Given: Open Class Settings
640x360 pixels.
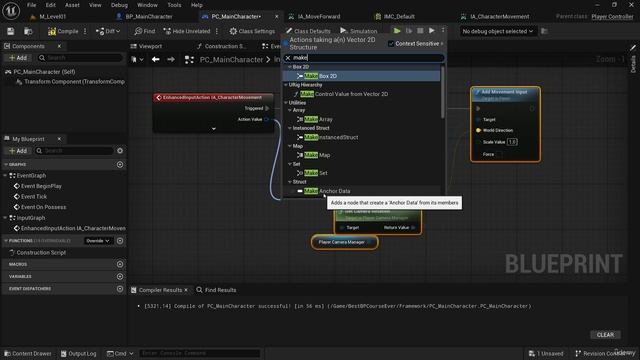Looking at the screenshot, I should click(x=252, y=31).
